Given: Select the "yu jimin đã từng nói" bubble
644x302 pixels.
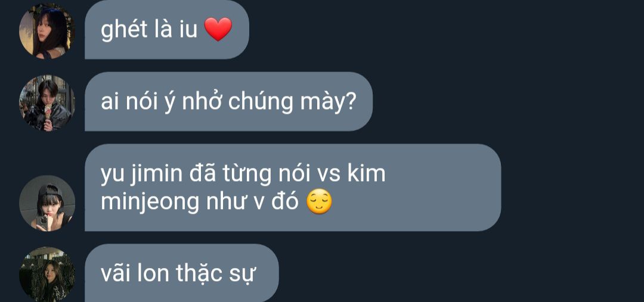Looking at the screenshot, I should tap(292, 188).
